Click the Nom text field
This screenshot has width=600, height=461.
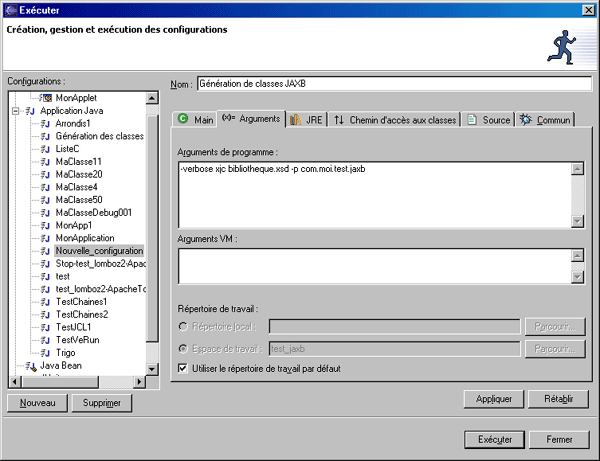(x=394, y=84)
